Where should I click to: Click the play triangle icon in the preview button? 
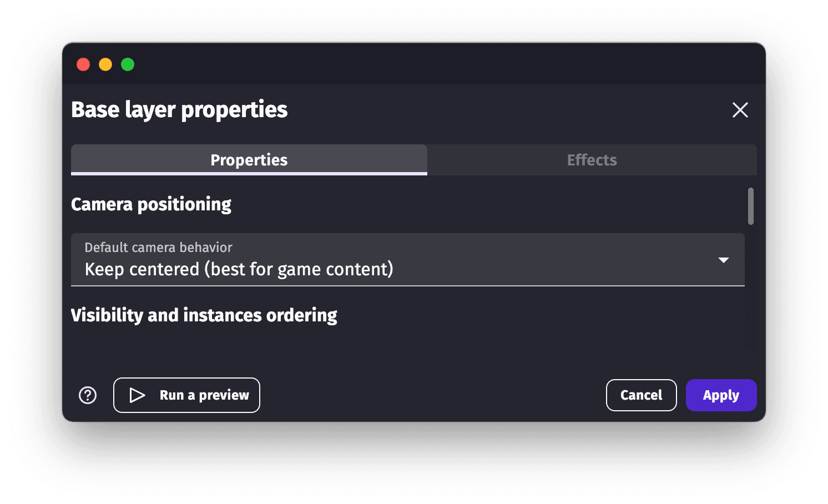point(137,395)
